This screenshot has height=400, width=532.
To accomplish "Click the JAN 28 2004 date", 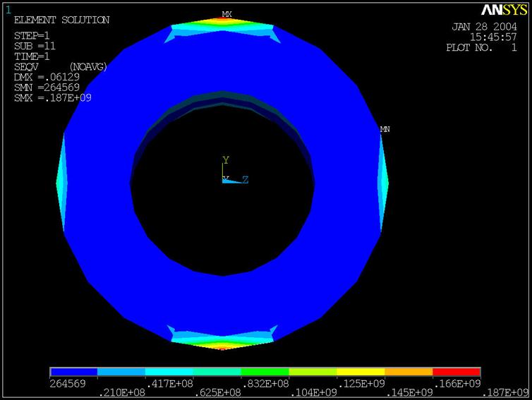I will tap(485, 27).
